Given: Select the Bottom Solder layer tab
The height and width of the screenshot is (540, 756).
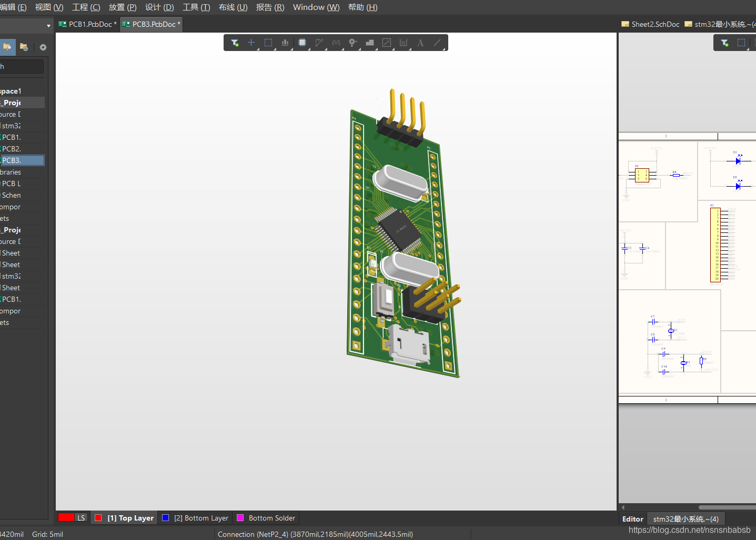Looking at the screenshot, I should point(266,518).
